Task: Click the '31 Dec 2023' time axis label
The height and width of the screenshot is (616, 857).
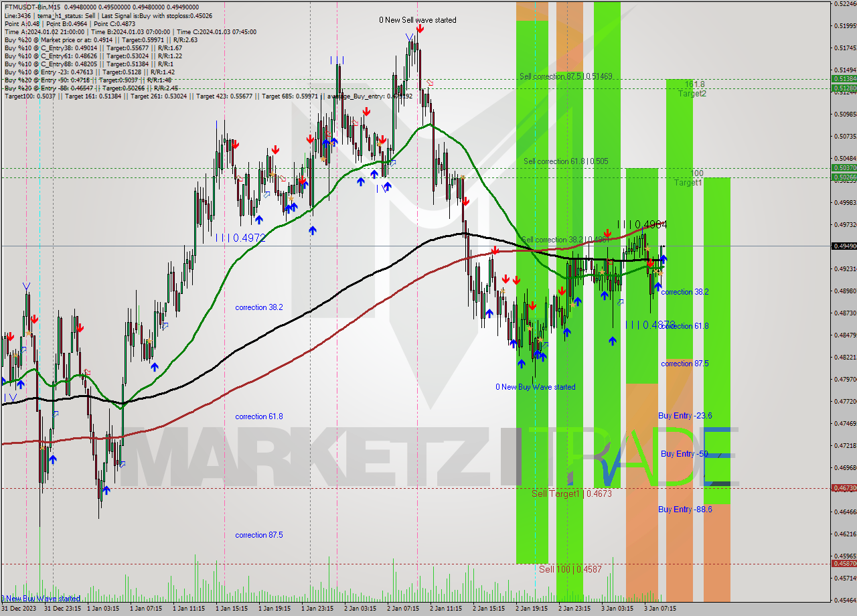Action: point(19,609)
